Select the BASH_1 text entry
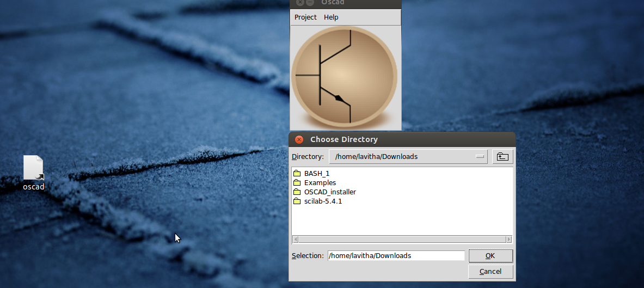 [317, 173]
